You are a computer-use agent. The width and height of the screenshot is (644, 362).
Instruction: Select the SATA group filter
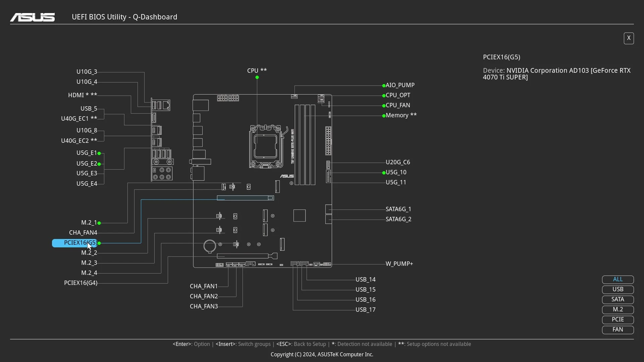pyautogui.click(x=618, y=299)
